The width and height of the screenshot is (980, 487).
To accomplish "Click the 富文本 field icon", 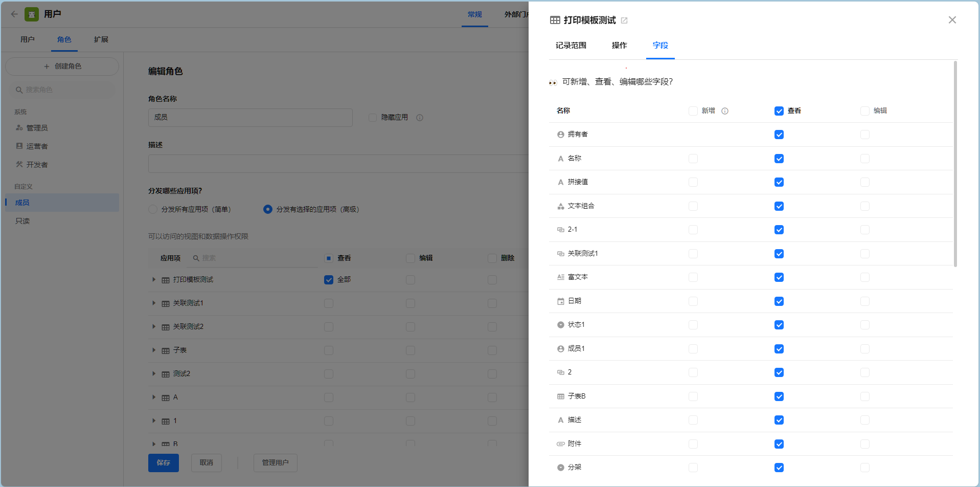I will coord(561,277).
